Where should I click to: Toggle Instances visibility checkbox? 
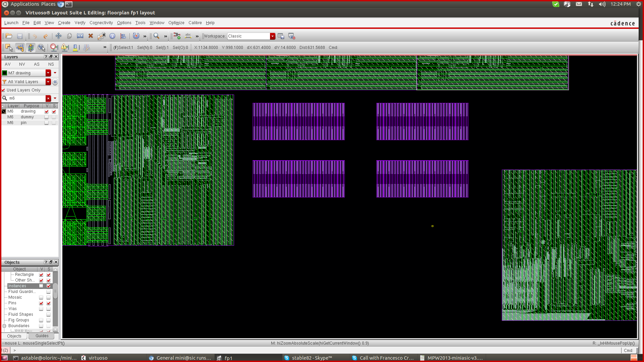click(x=41, y=286)
